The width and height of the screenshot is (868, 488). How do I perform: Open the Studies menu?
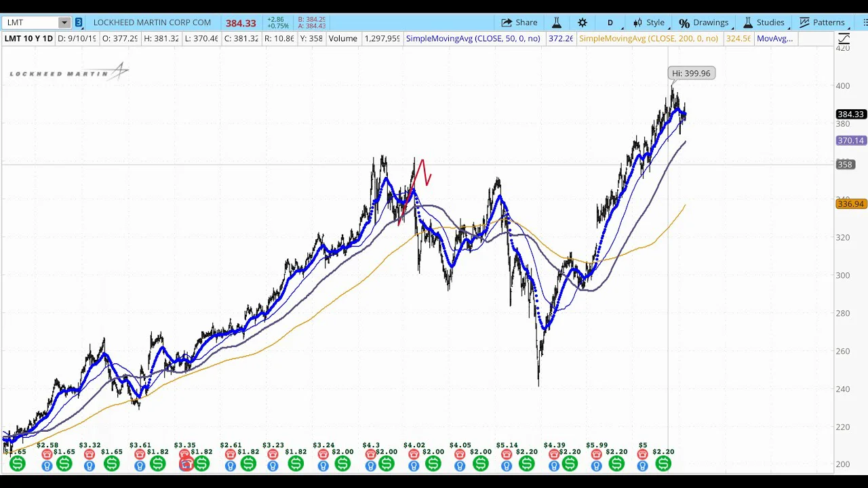pos(764,22)
